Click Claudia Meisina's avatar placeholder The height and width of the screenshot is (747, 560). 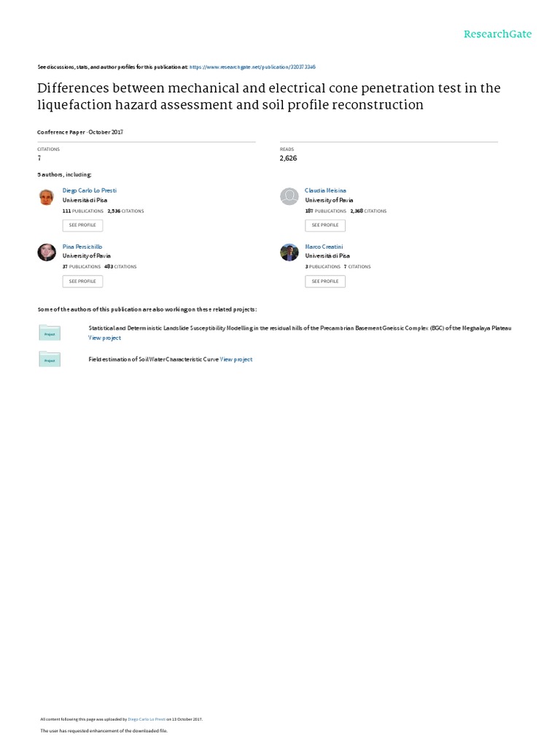[289, 197]
